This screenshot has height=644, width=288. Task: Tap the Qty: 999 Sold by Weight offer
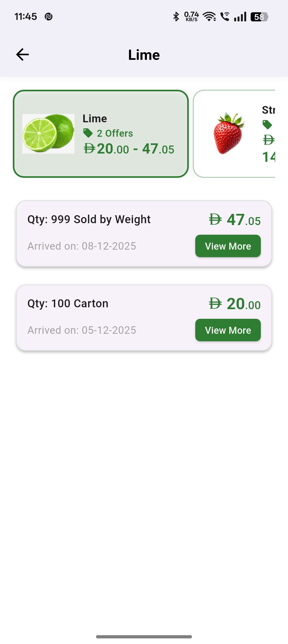[x=89, y=219]
